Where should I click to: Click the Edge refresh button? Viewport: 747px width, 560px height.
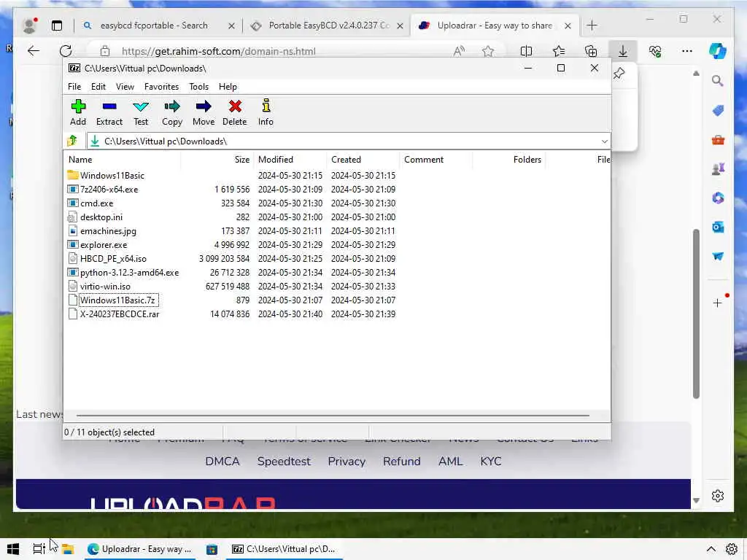(x=66, y=51)
